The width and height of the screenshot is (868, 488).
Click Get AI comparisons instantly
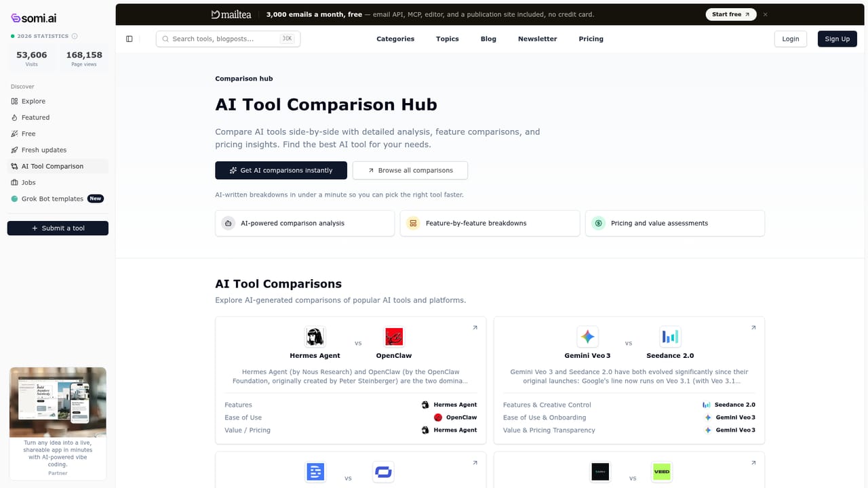tap(281, 170)
